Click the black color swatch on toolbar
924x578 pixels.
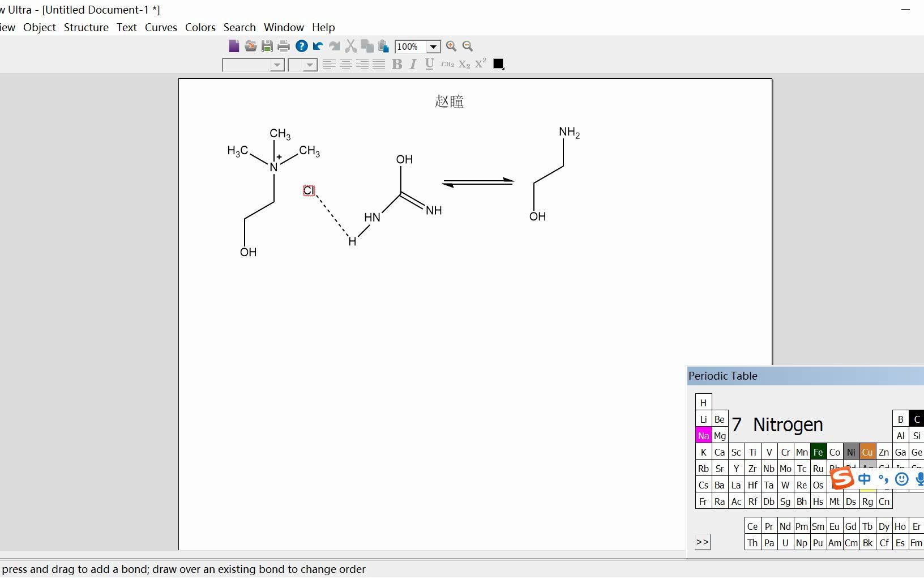pos(498,63)
